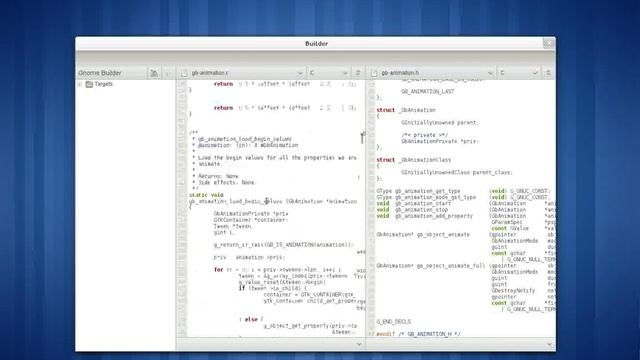Expand the Targets tree node

80,84
